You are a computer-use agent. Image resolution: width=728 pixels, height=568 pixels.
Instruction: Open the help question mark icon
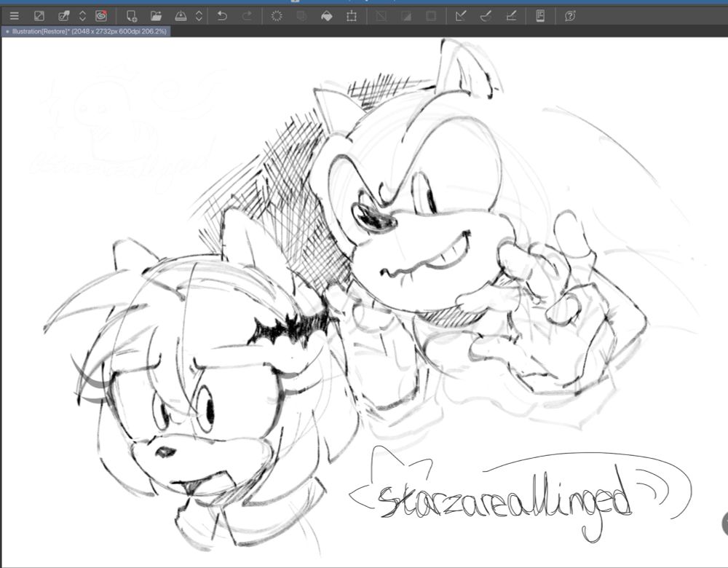point(570,16)
